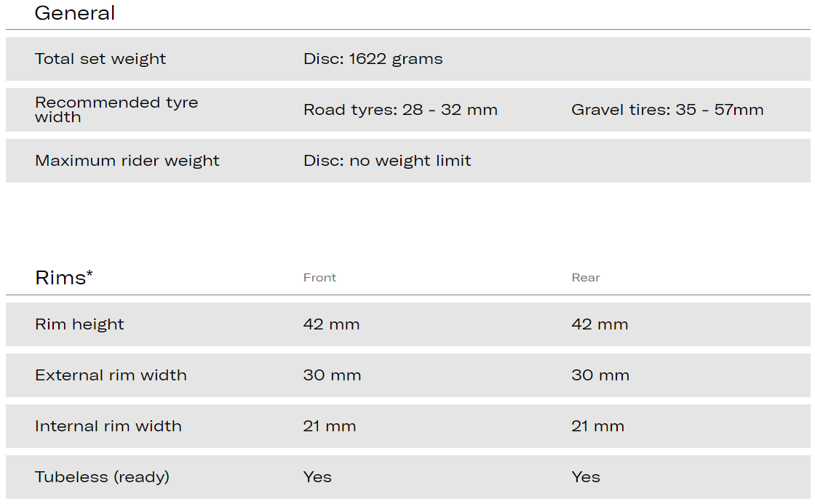This screenshot has width=815, height=504.
Task: Click Gravel tires: 35 - 57mm value
Action: (667, 110)
